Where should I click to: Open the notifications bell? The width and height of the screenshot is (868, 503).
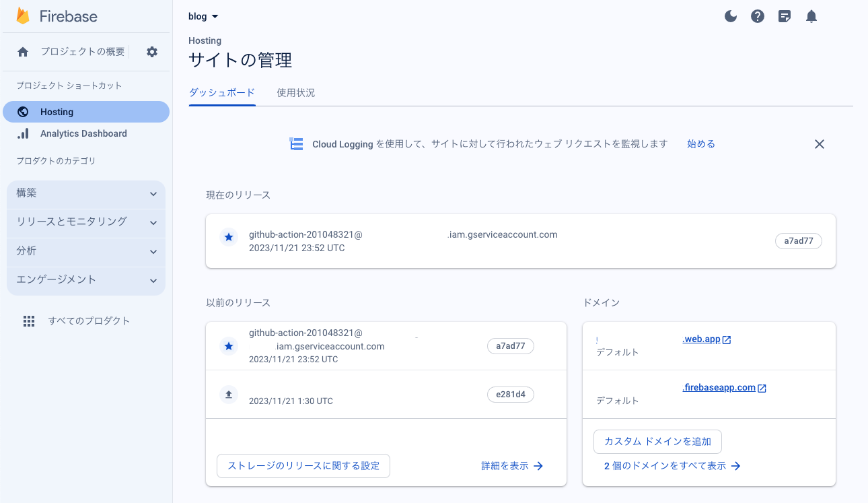tap(811, 16)
